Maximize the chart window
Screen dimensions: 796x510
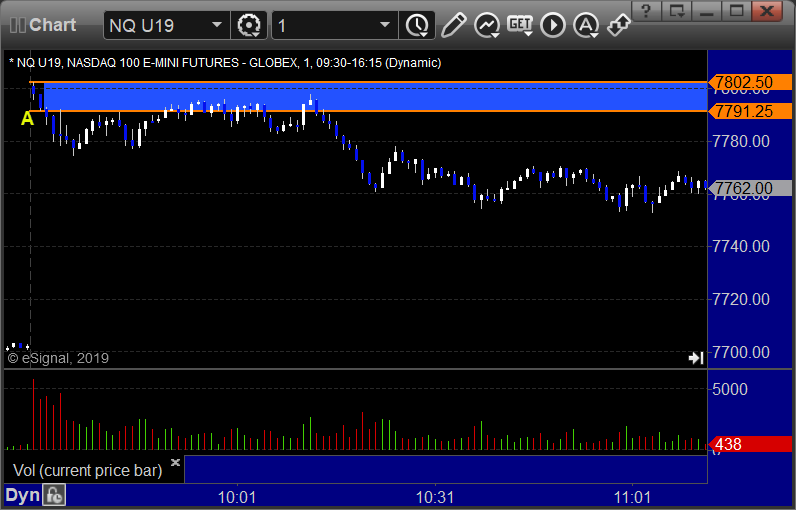click(x=737, y=10)
